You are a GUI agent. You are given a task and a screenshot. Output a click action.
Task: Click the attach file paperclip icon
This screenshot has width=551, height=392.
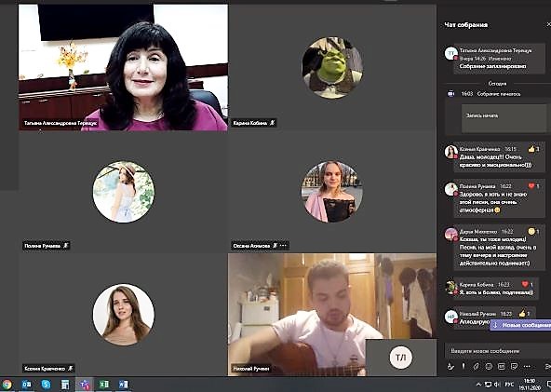(x=476, y=366)
